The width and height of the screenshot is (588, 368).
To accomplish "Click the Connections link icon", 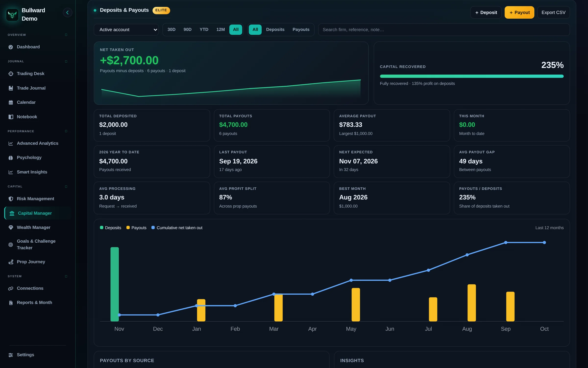I will click(x=11, y=289).
